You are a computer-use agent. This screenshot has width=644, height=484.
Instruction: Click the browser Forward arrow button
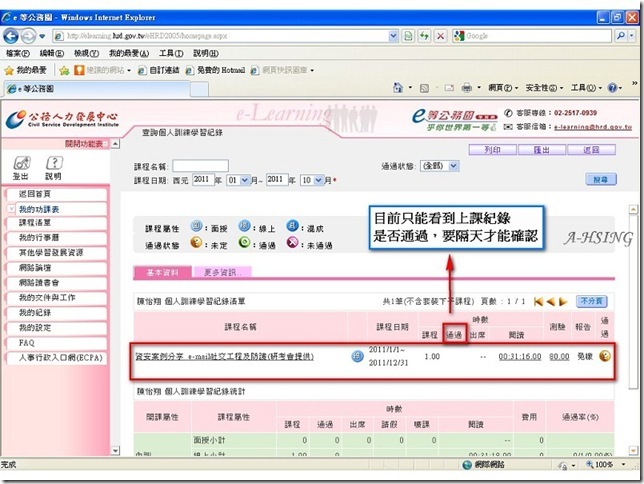click(x=28, y=37)
